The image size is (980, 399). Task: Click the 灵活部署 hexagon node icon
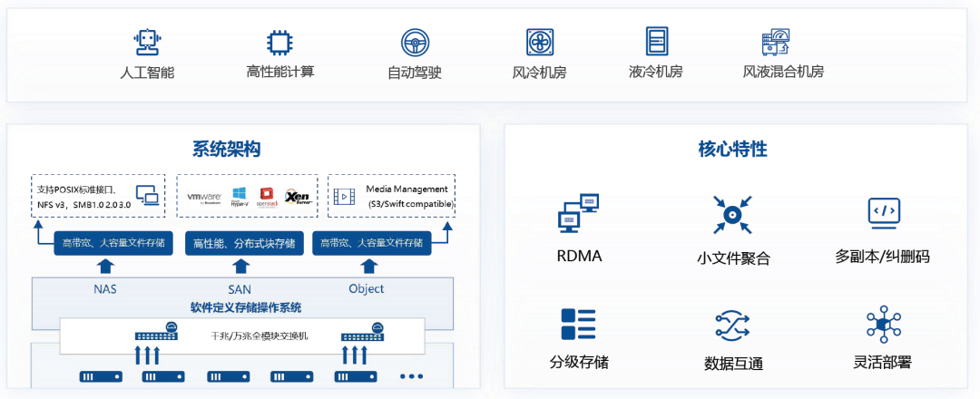click(883, 324)
